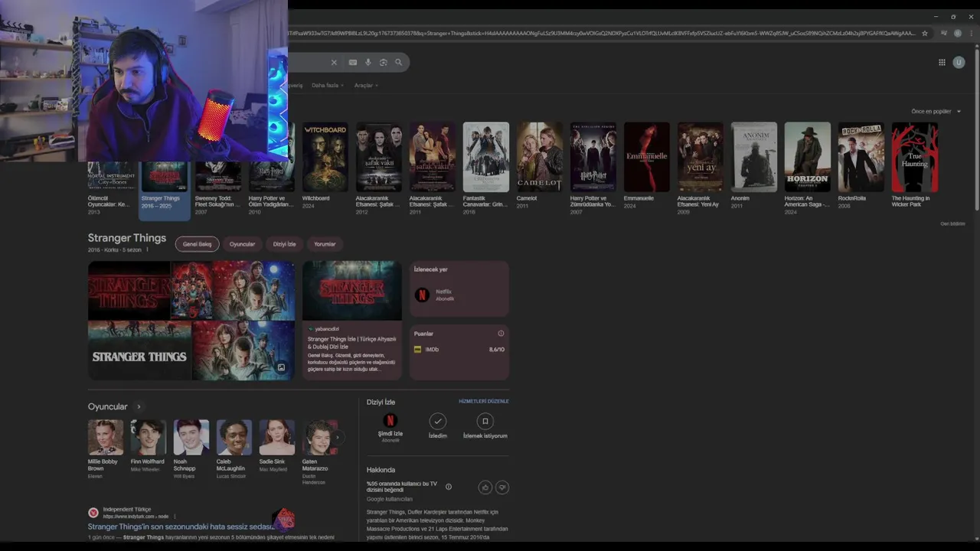Open the on-screen keyboard icon in search bar
Image resolution: width=980 pixels, height=551 pixels.
[352, 63]
